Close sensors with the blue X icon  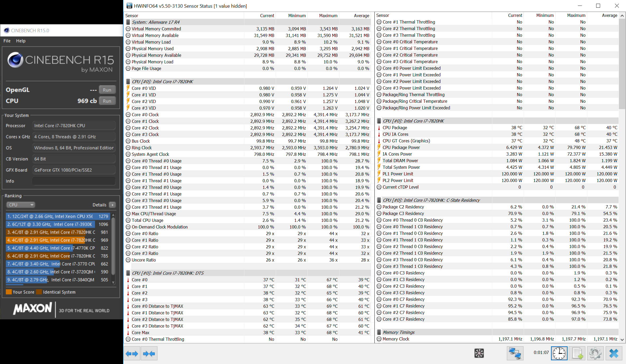click(614, 353)
